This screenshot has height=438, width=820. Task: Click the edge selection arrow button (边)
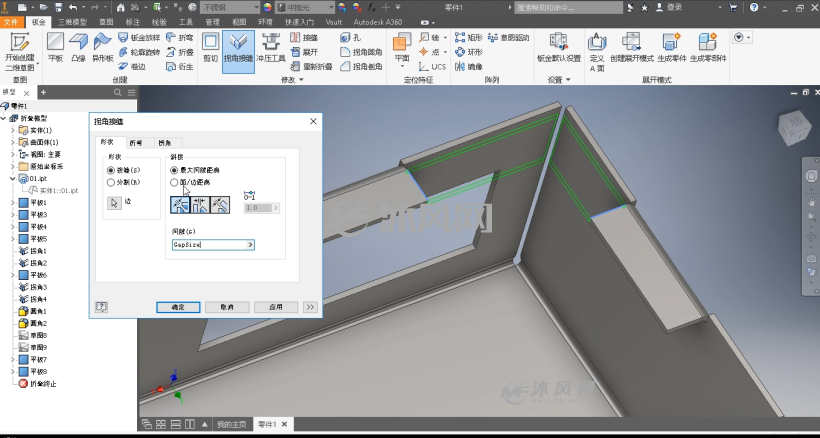click(x=115, y=203)
